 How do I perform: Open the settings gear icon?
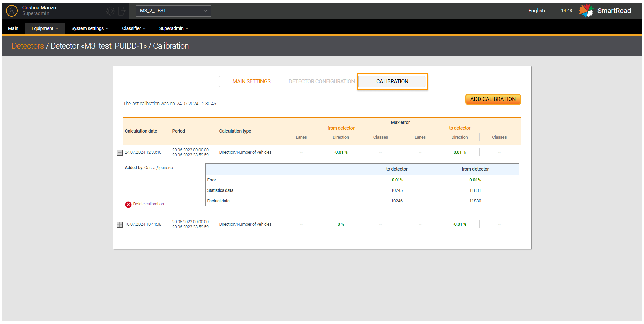click(x=110, y=11)
